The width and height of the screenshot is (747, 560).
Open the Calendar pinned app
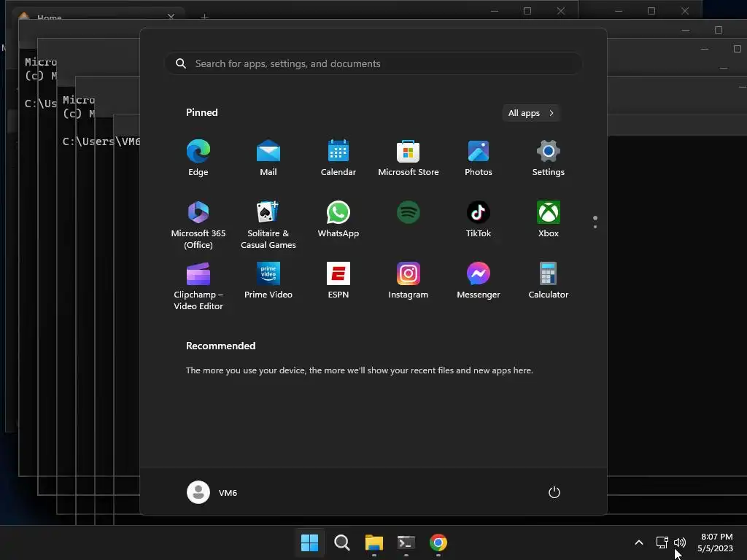point(338,158)
